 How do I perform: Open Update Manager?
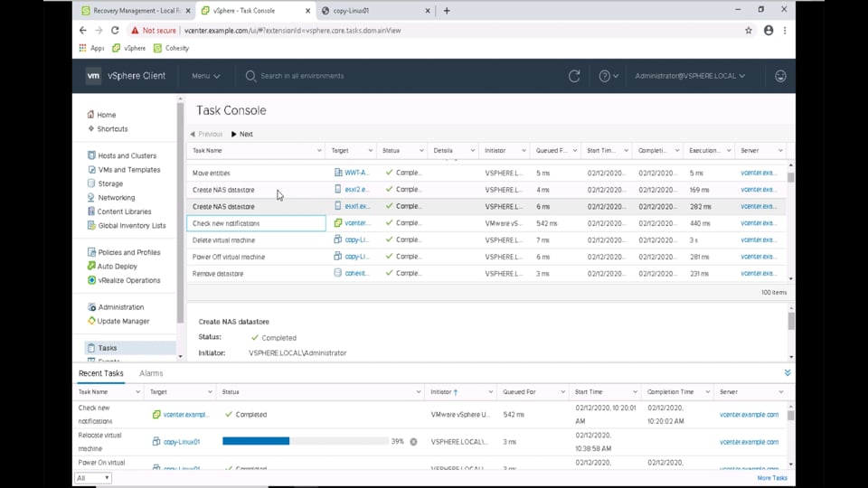(x=118, y=321)
